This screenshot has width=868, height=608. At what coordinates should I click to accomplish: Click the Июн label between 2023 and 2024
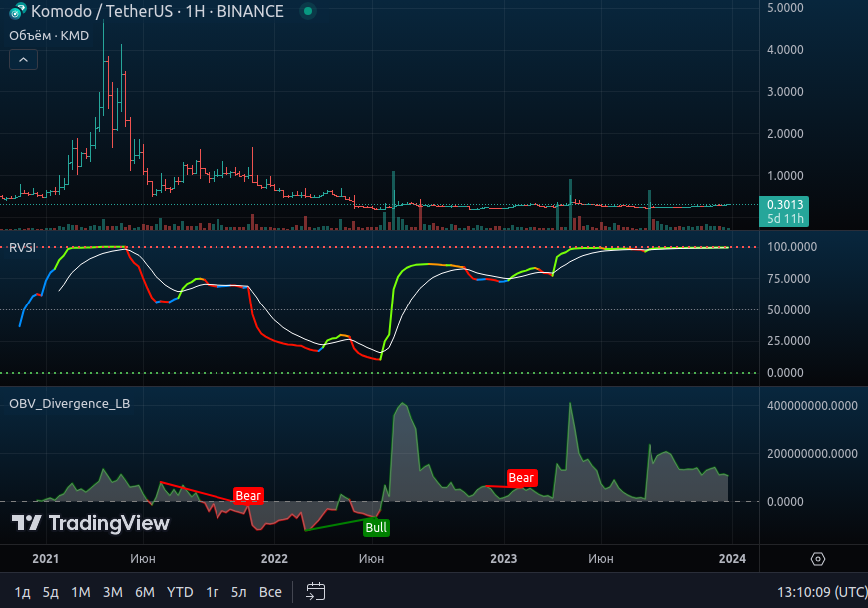pyautogui.click(x=601, y=559)
